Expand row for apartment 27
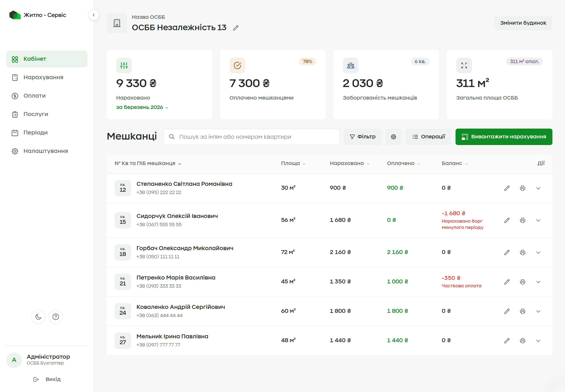This screenshot has width=565, height=392. click(x=538, y=341)
